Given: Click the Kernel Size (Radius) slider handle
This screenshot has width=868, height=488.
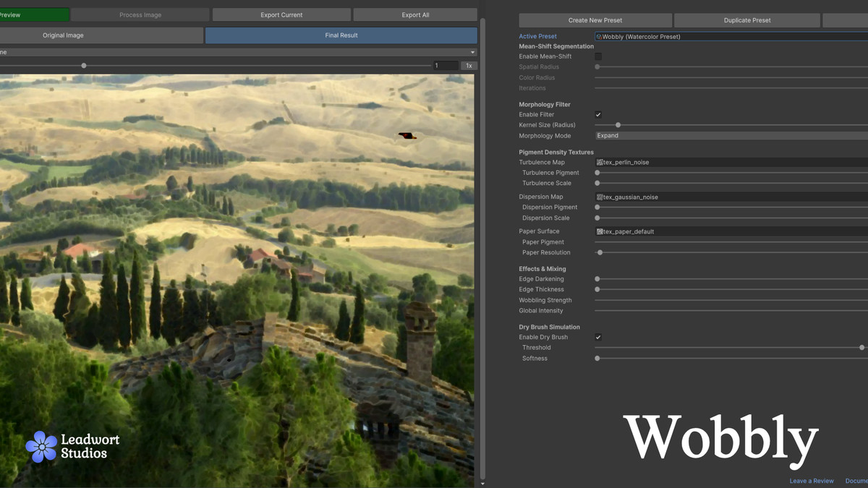Looking at the screenshot, I should (618, 125).
